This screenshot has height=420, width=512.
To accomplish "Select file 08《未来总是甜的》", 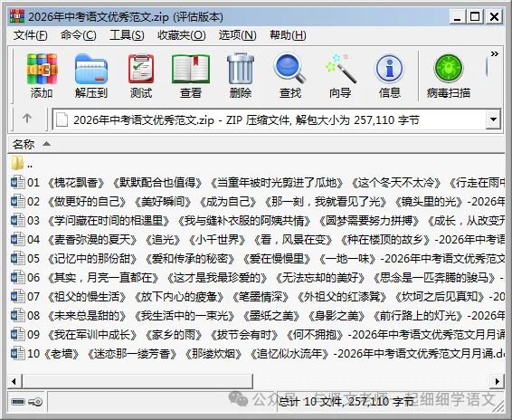I will (258, 315).
